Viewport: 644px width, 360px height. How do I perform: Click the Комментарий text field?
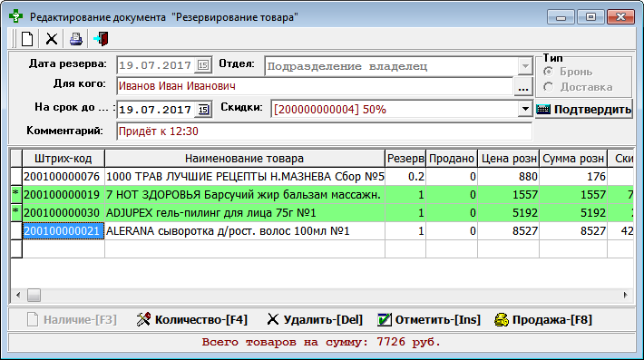(325, 131)
